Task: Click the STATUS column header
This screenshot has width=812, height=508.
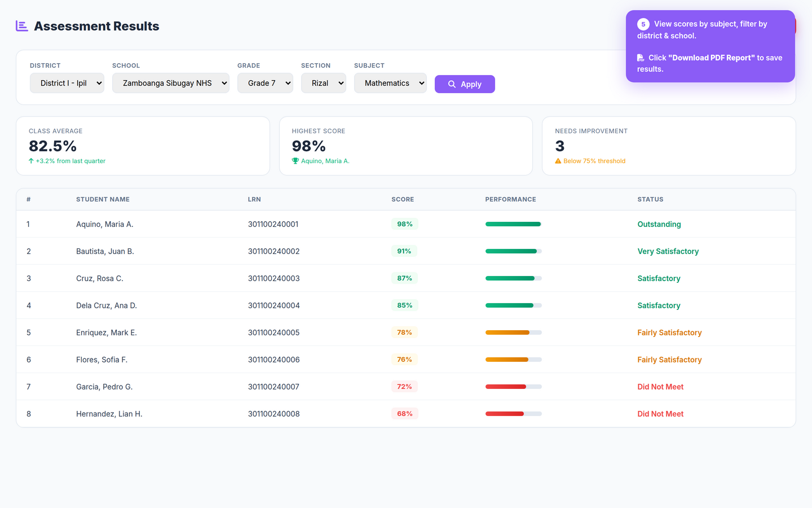Action: click(x=650, y=199)
